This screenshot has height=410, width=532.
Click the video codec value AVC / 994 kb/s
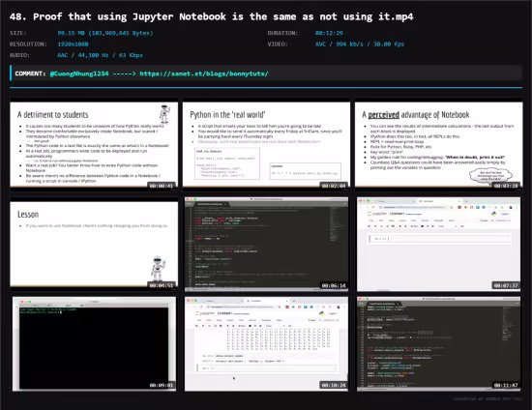pos(360,44)
